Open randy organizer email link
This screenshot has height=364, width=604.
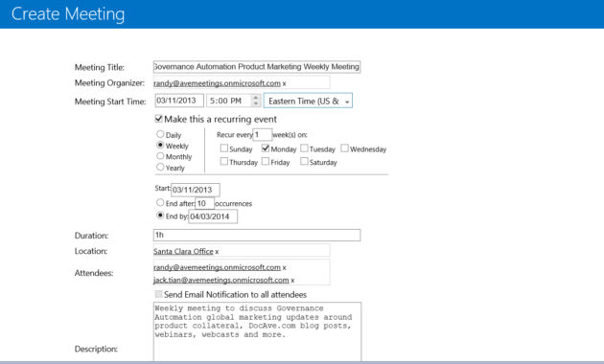(217, 83)
